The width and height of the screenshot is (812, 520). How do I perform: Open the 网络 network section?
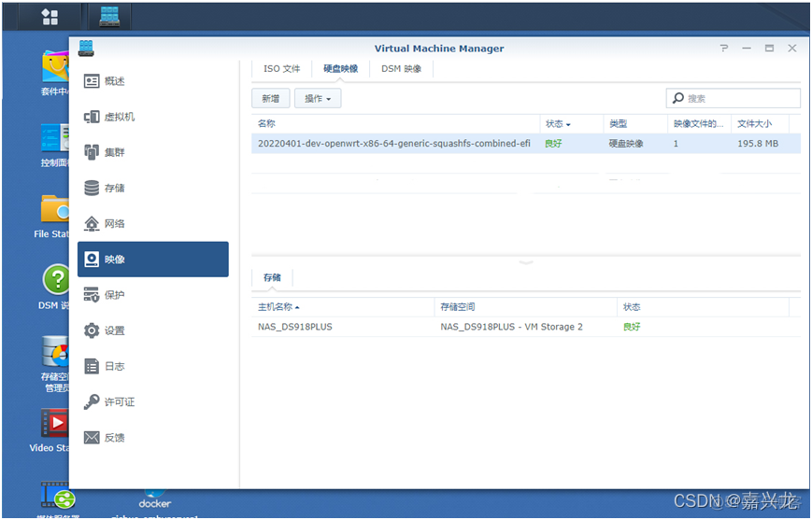coord(152,224)
